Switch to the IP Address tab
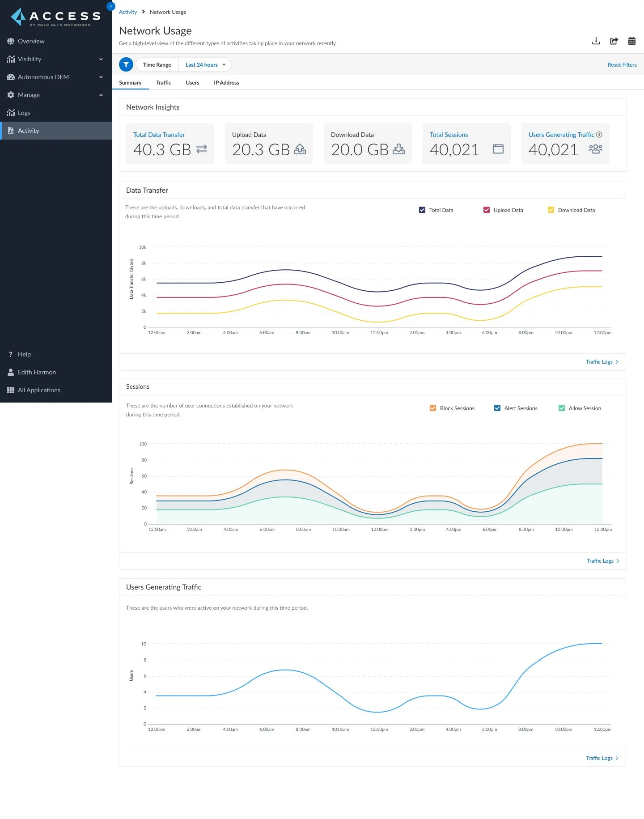 (226, 83)
